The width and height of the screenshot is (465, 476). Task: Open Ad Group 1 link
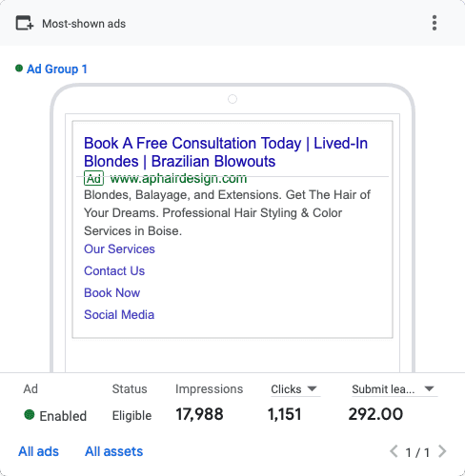(x=57, y=69)
